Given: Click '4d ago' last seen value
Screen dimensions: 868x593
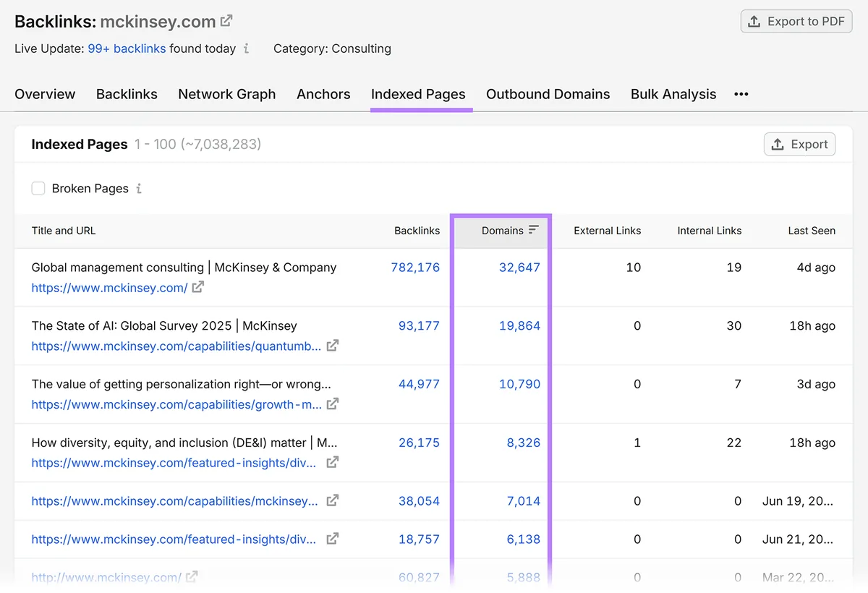Looking at the screenshot, I should (816, 268).
